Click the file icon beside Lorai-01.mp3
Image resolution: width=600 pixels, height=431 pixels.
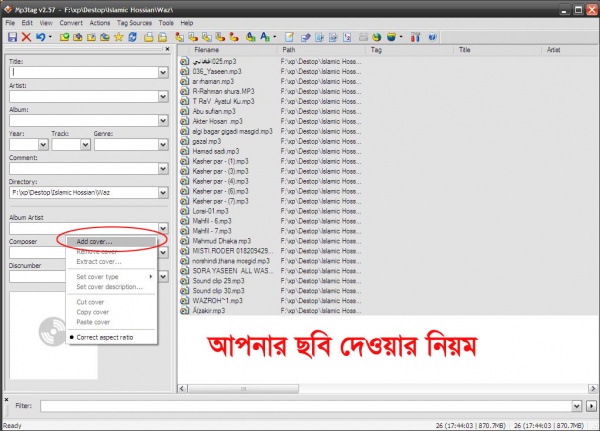click(x=184, y=211)
